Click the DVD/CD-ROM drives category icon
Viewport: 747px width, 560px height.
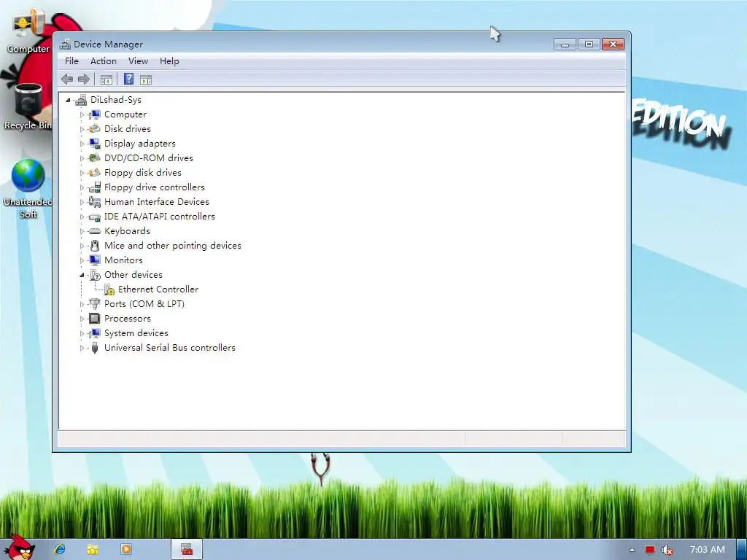[95, 157]
